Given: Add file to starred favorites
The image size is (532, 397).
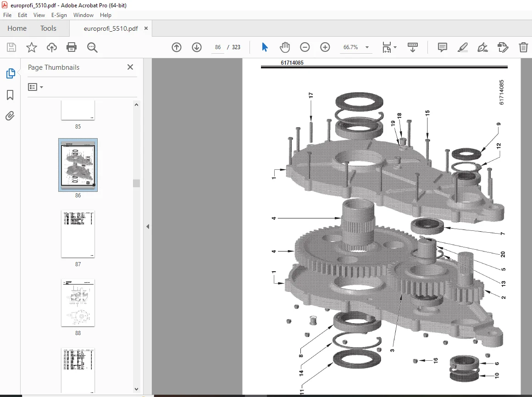Looking at the screenshot, I should pos(32,47).
